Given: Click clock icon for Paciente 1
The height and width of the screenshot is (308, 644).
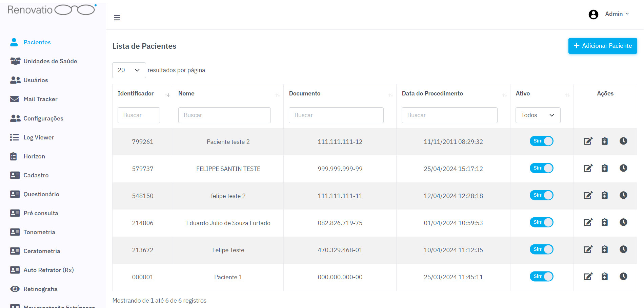Looking at the screenshot, I should point(623,277).
